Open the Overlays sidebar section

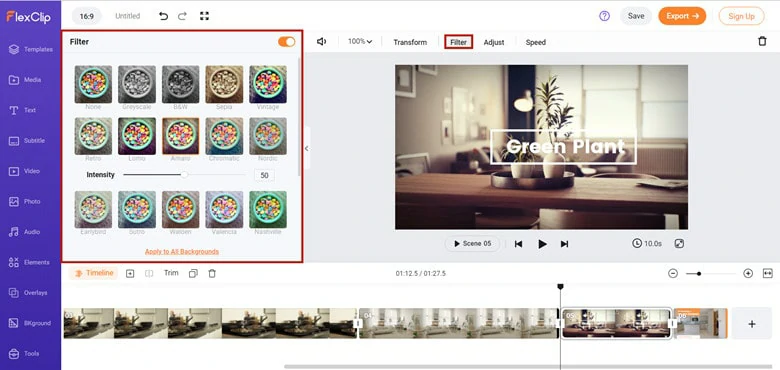[31, 292]
